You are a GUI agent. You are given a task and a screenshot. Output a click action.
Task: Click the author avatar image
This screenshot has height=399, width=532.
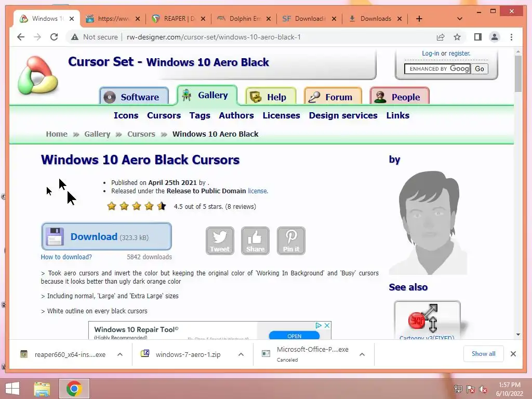coord(428,222)
